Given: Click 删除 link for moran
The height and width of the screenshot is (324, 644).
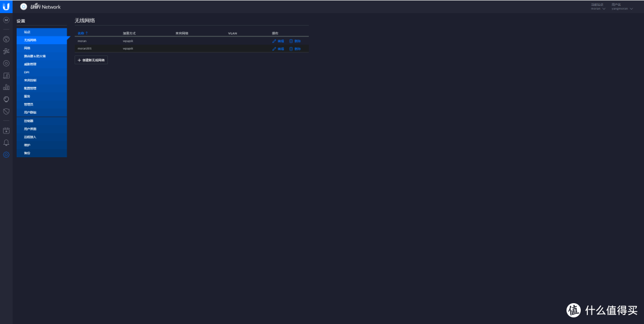Looking at the screenshot, I should pyautogui.click(x=298, y=41).
